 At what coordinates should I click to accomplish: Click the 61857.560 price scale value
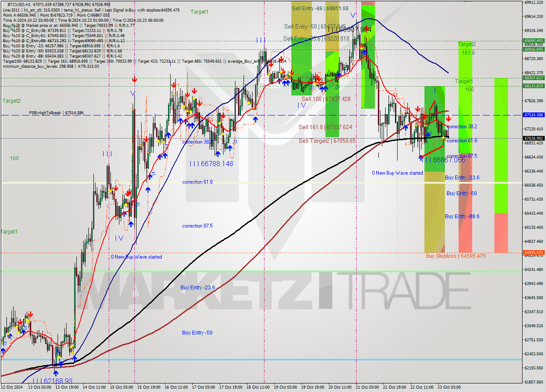tap(534, 382)
